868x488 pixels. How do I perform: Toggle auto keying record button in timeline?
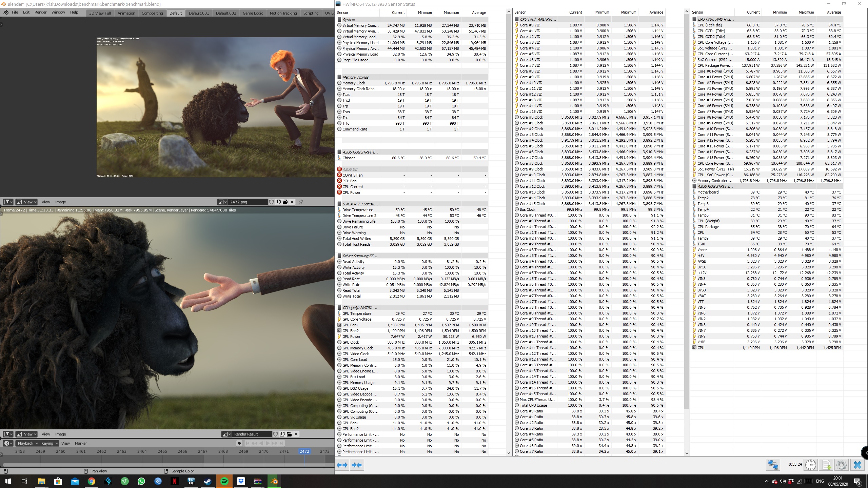point(239,443)
